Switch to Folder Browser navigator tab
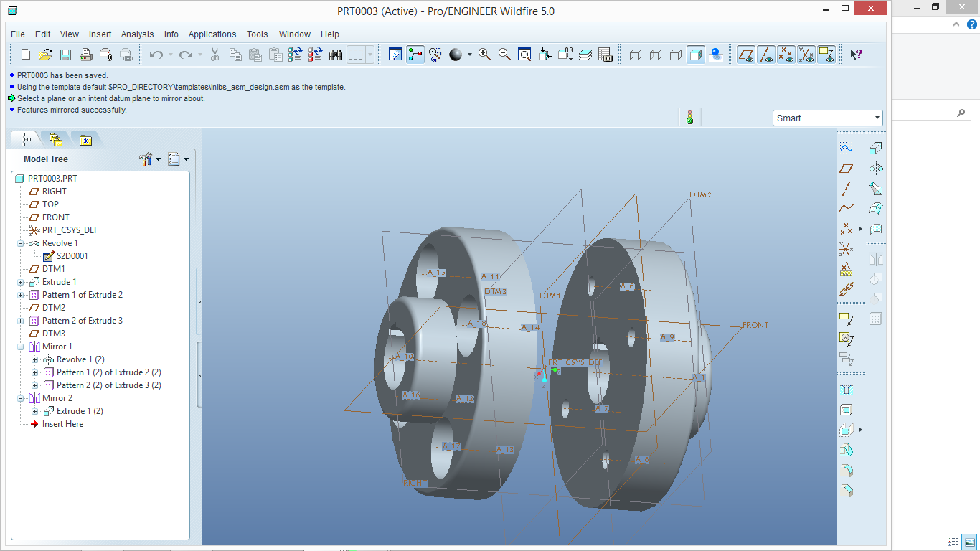Viewport: 980px width, 551px height. click(56, 139)
